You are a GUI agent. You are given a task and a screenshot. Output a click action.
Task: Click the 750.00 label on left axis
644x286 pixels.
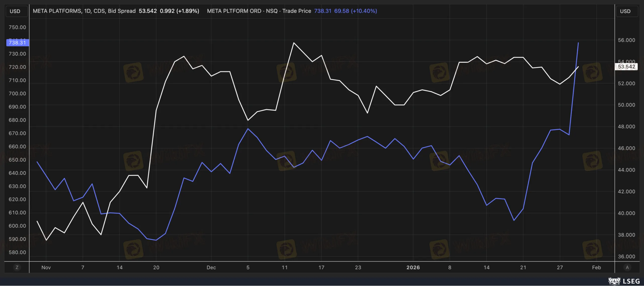17,27
